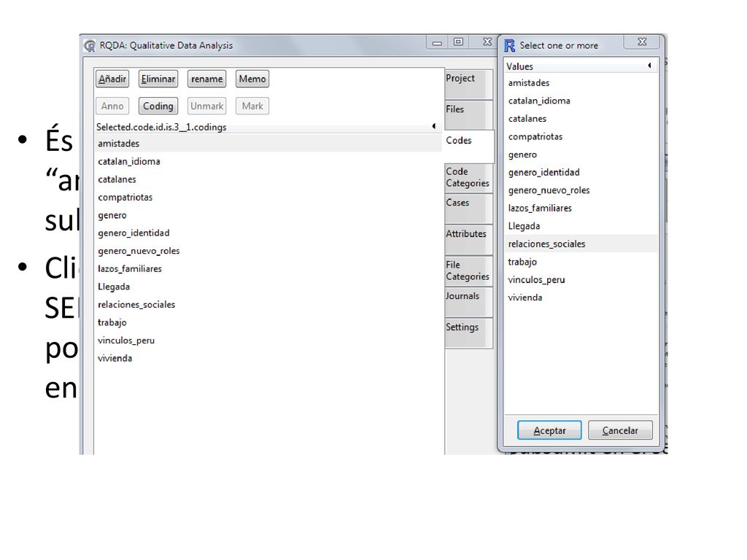Click the RQDA application icon in title bar
The image size is (747, 560).
pyautogui.click(x=90, y=46)
